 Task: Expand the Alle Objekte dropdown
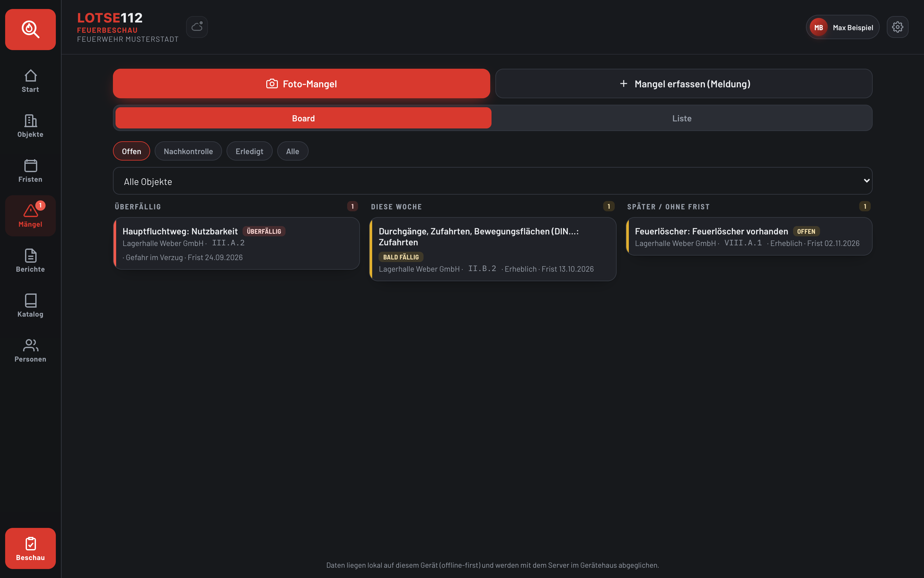[492, 181]
